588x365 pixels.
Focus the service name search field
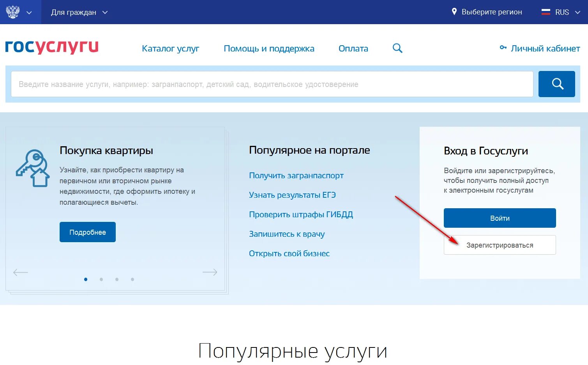pyautogui.click(x=272, y=84)
